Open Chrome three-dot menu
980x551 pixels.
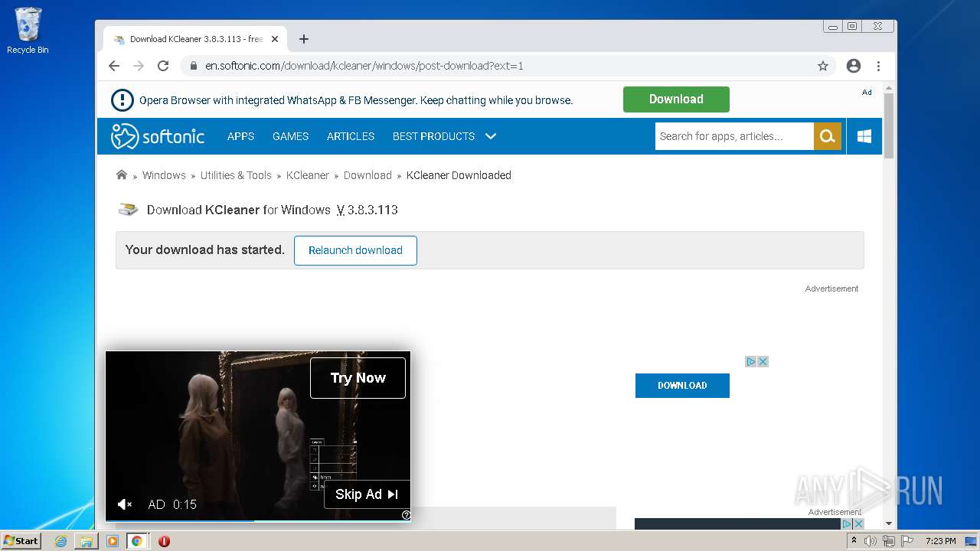point(878,66)
